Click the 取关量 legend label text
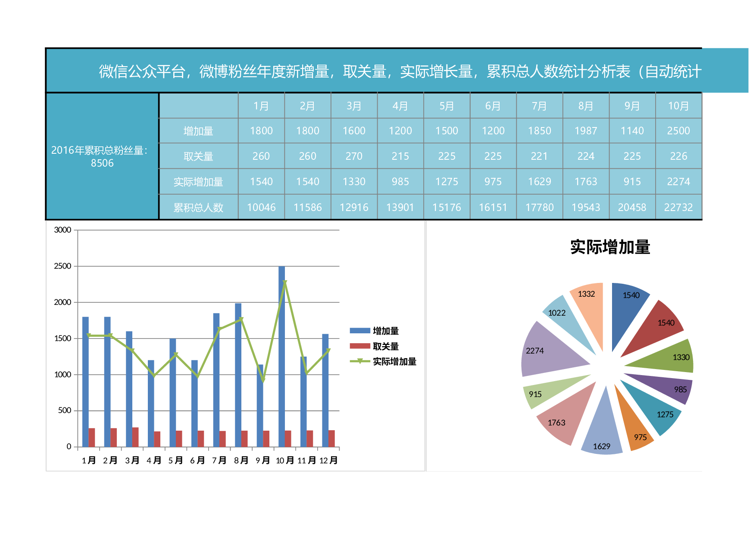The image size is (756, 534). (386, 346)
